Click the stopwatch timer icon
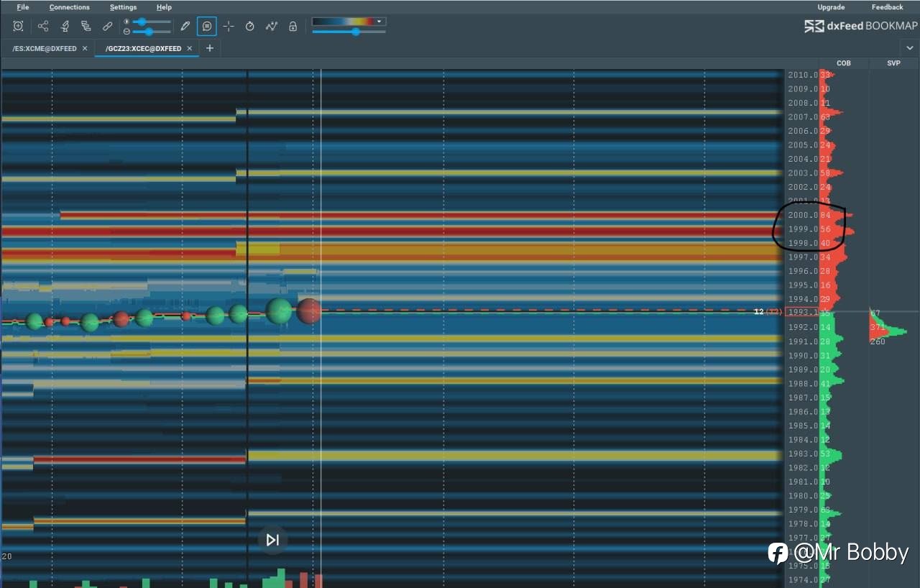This screenshot has height=588, width=920. point(250,26)
